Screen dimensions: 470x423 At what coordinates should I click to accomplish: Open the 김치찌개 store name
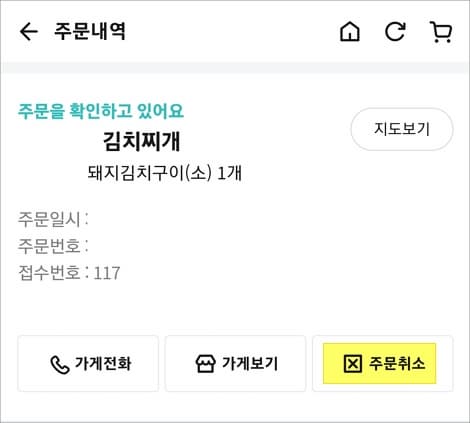pos(142,141)
